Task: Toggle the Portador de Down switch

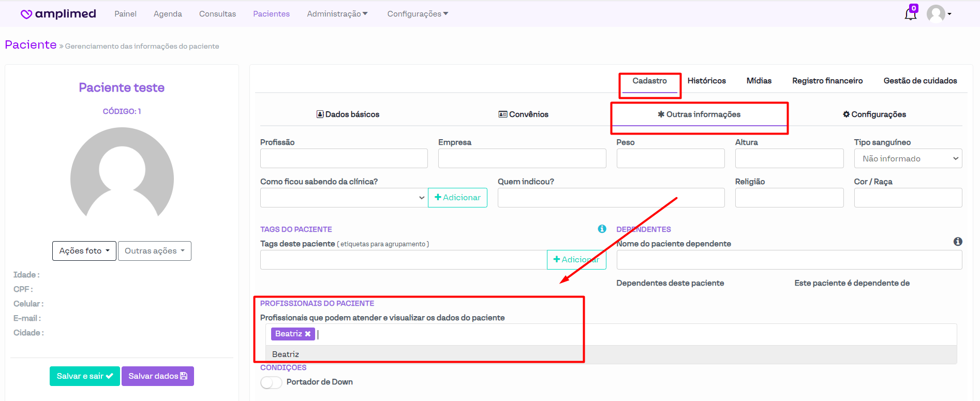Action: tap(271, 382)
